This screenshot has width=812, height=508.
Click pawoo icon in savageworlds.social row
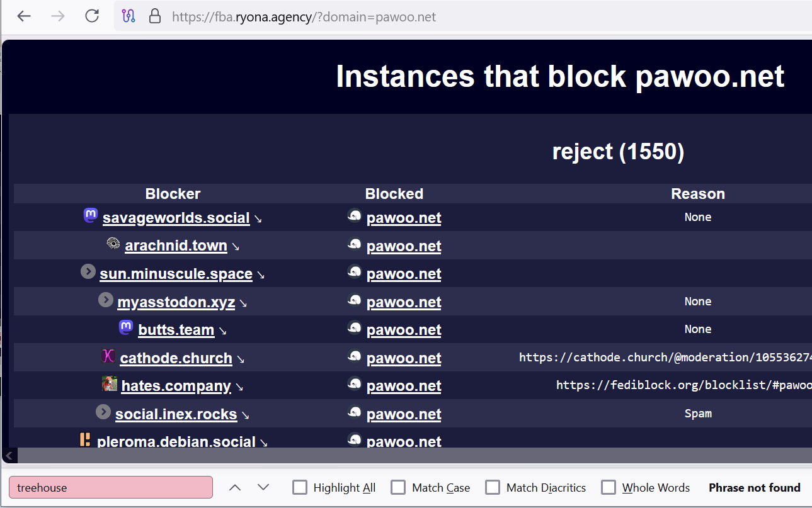(355, 216)
